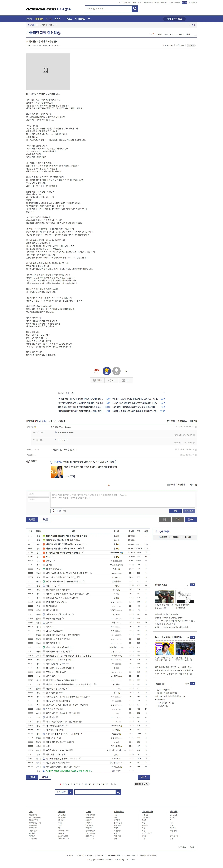The height and width of the screenshot is (868, 223).
Task: Select 등록순 comment sort option
Action: (43, 421)
